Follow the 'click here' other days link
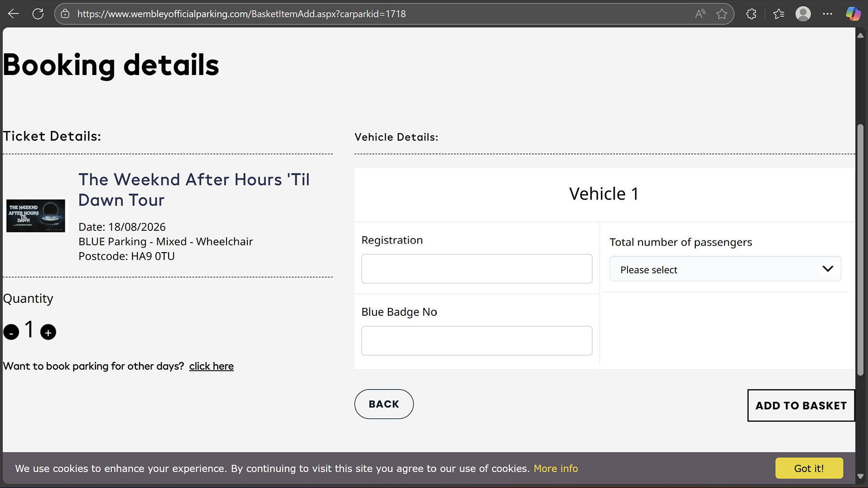The image size is (868, 488). coord(211,366)
